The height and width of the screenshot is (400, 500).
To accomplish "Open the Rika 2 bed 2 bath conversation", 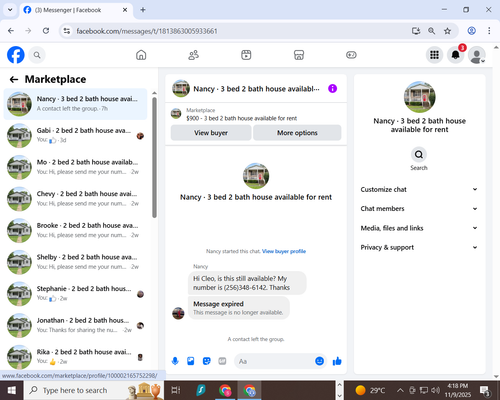I will 75,357.
